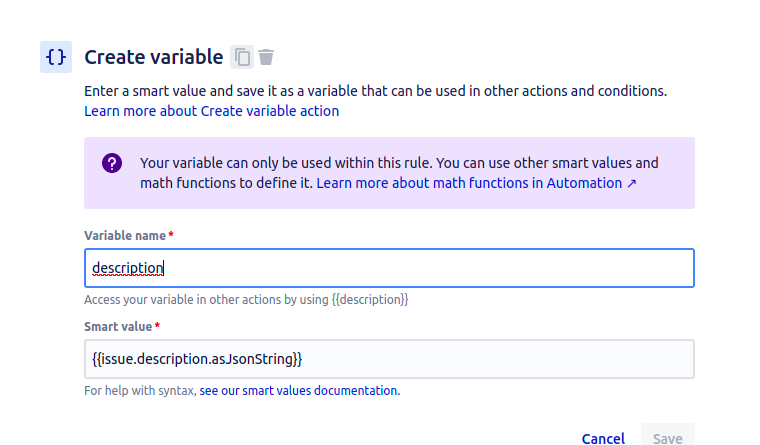Image resolution: width=760 pixels, height=445 pixels.
Task: Click the Create variable heading text
Action: point(154,57)
